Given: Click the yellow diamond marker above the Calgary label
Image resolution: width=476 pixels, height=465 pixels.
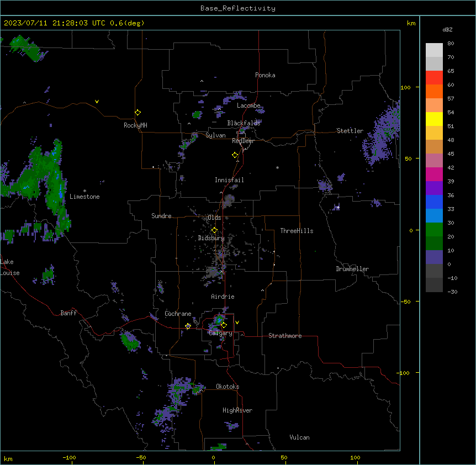Looking at the screenshot, I should [x=224, y=325].
